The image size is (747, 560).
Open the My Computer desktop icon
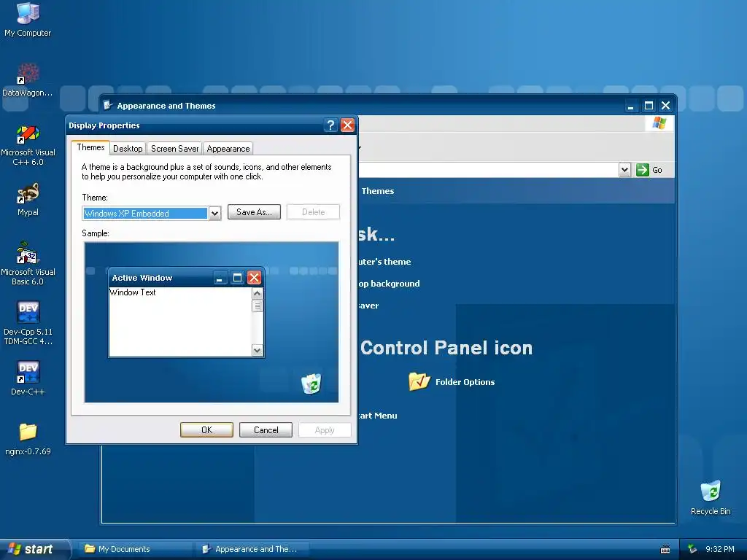[x=28, y=19]
